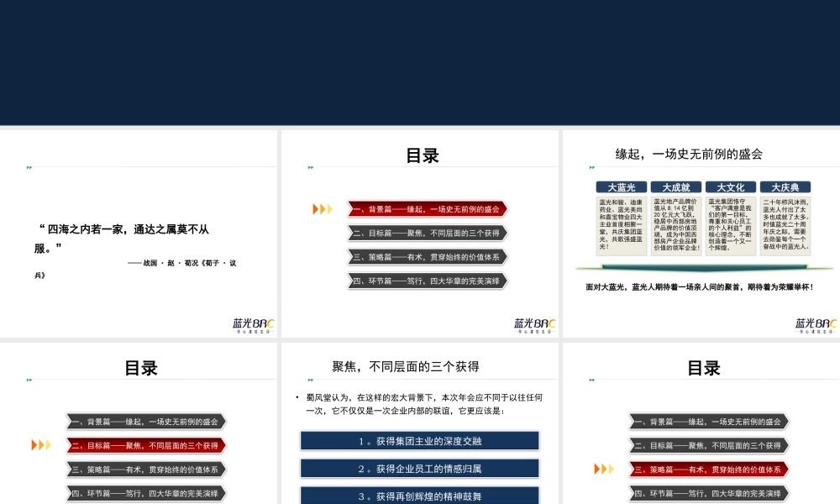Viewport: 840px width, 504px height.
Task: Click the orange arrow marker beside red 背景篇 entry
Action: tap(323, 209)
